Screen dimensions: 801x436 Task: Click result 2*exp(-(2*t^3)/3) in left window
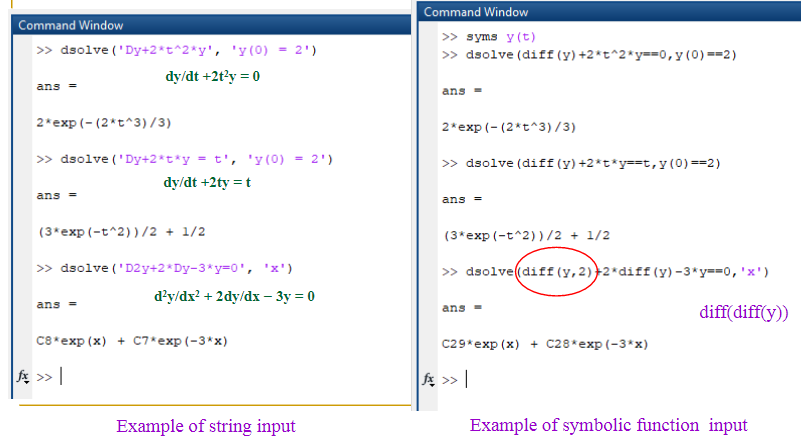[x=104, y=123]
